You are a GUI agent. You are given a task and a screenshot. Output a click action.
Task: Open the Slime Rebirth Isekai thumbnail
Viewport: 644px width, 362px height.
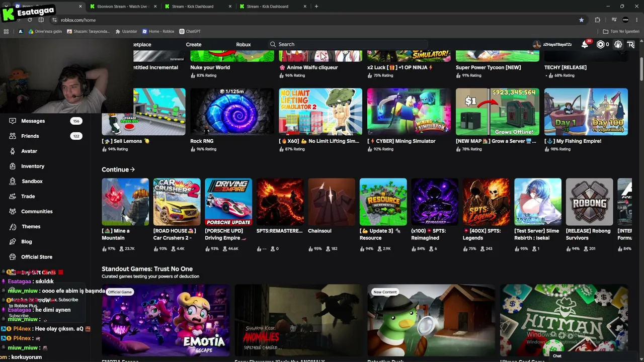(x=538, y=202)
